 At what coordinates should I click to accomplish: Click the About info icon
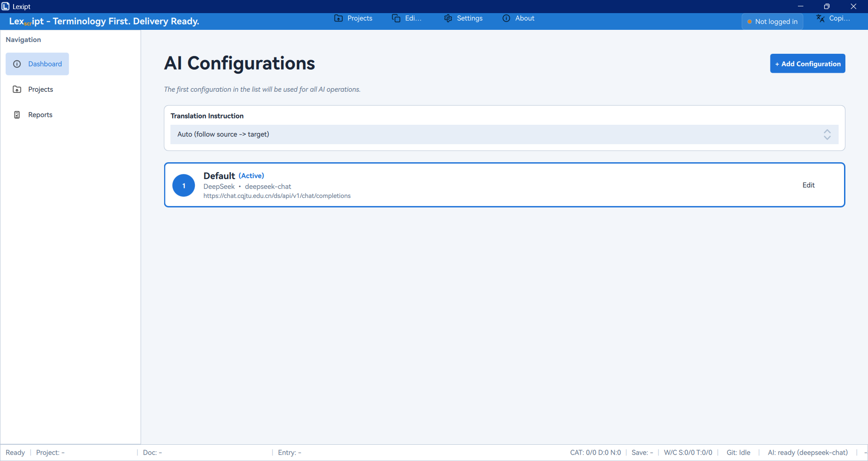point(506,19)
